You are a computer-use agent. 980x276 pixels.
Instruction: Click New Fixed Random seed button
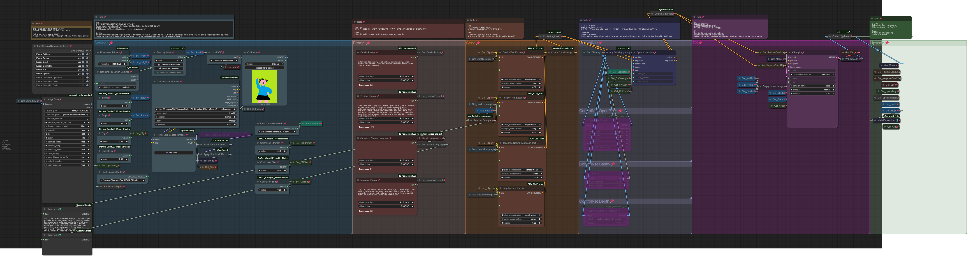tap(169, 68)
